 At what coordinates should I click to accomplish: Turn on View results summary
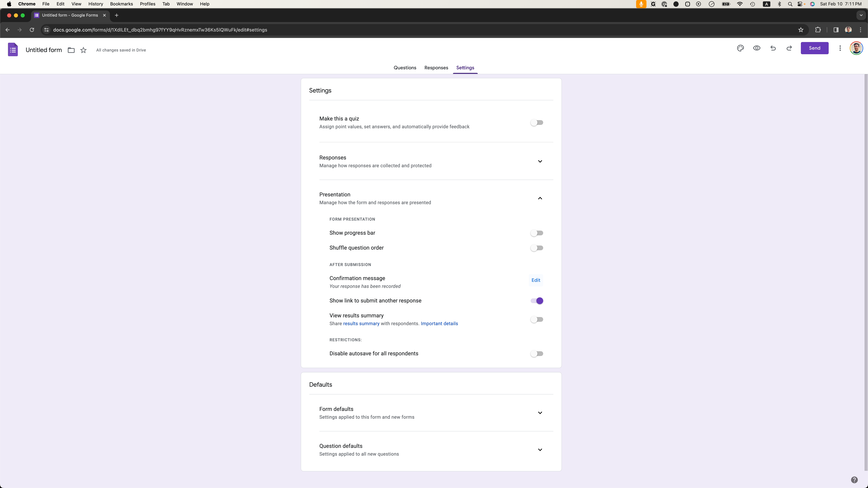coord(537,319)
